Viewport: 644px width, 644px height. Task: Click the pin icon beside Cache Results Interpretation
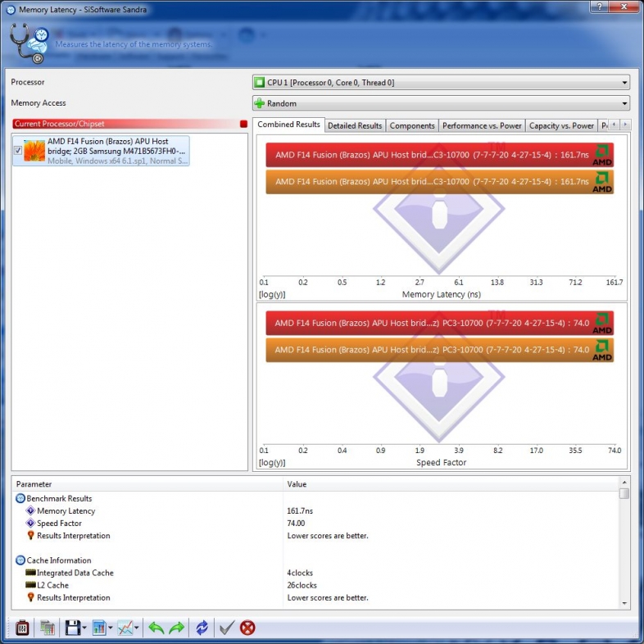coord(30,597)
